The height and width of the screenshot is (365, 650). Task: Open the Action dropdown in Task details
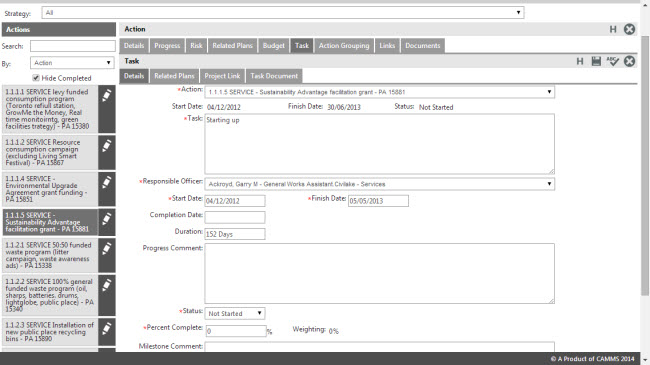click(x=379, y=92)
